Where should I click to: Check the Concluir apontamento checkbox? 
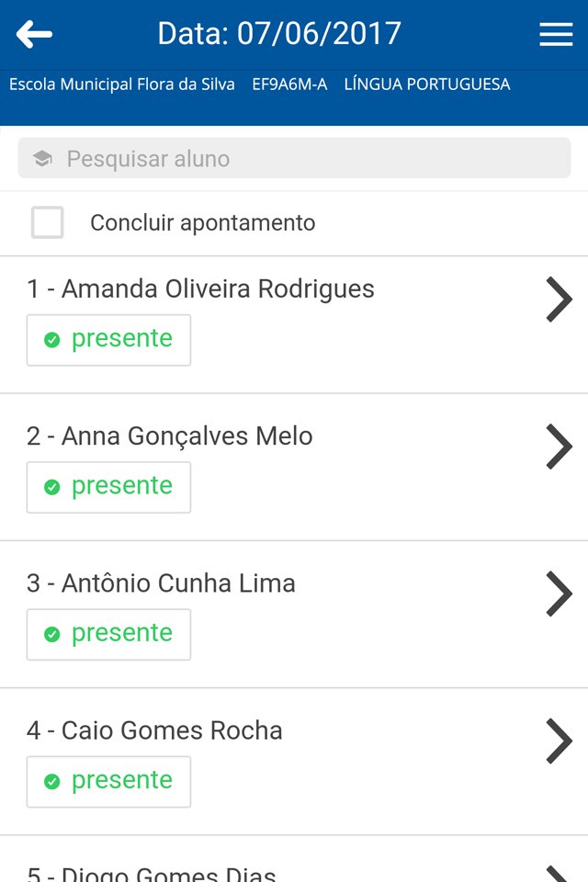point(48,222)
